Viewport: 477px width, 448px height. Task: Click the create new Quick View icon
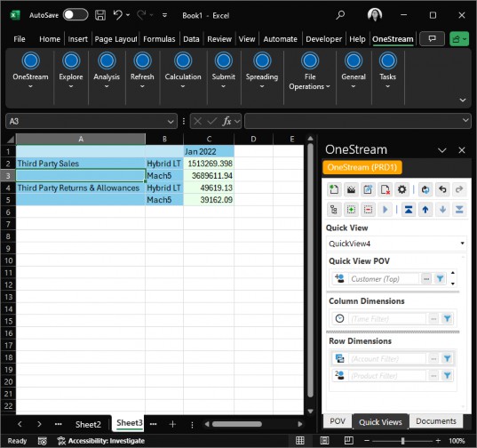click(334, 189)
